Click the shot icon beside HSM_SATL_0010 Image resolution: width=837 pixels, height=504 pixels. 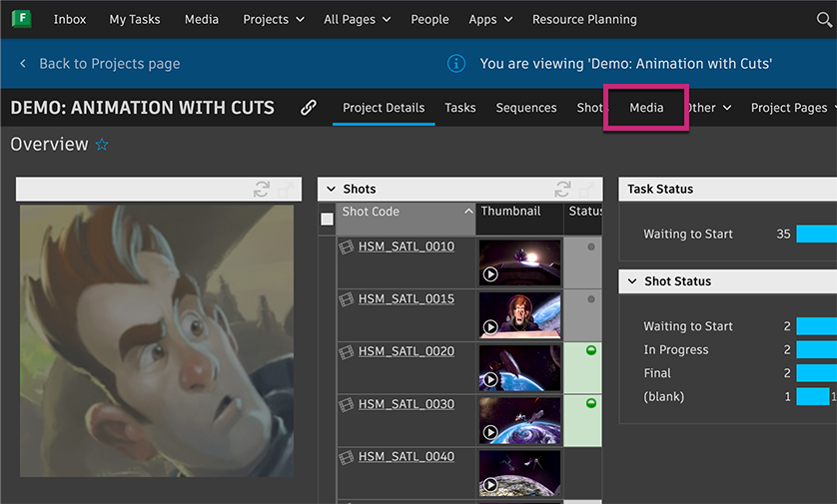pos(347,247)
